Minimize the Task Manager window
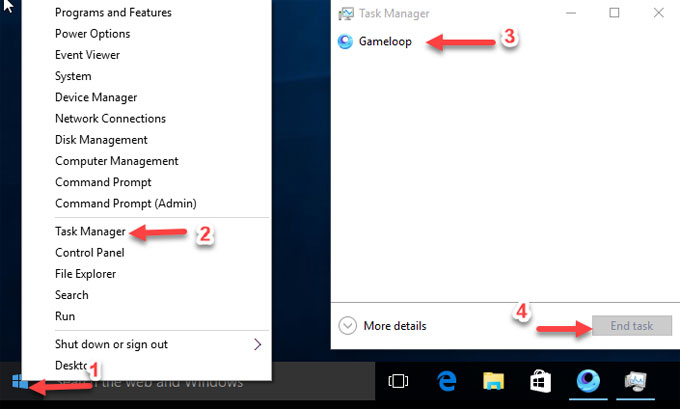 click(x=571, y=13)
